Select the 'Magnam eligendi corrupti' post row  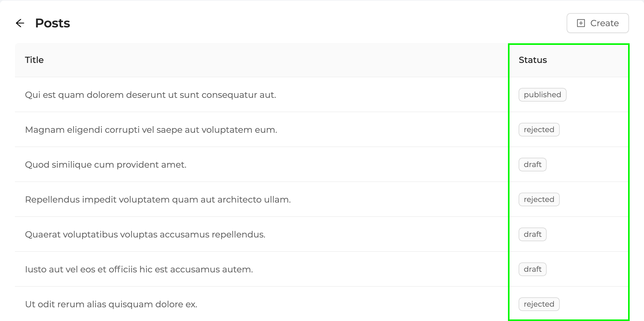(151, 130)
